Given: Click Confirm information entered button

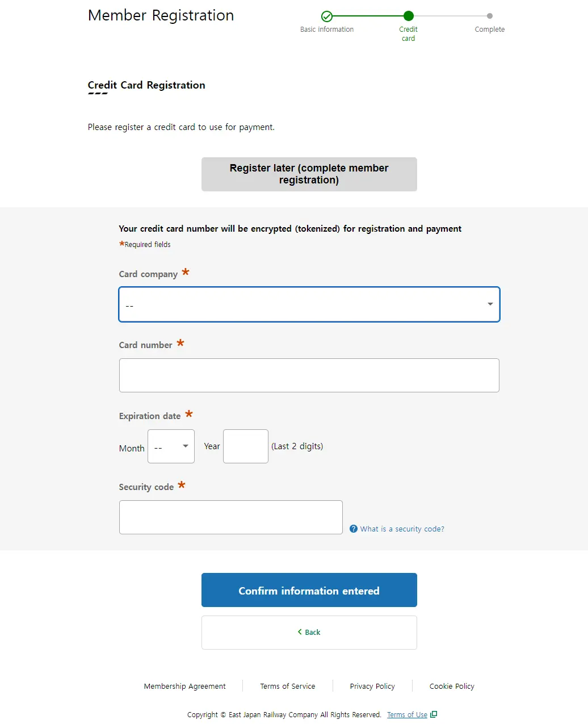Looking at the screenshot, I should tap(309, 590).
